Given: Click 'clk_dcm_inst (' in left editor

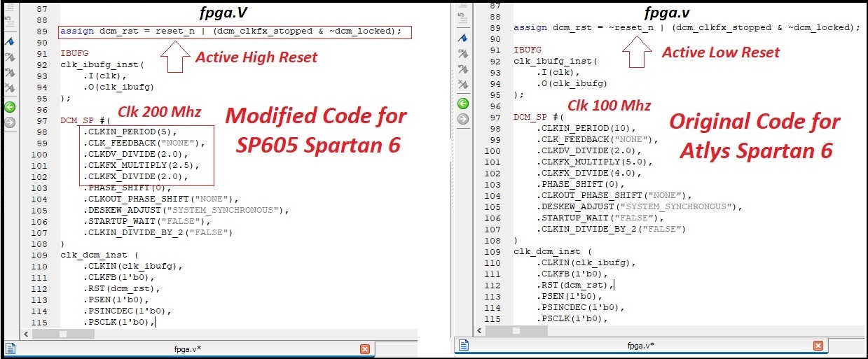Looking at the screenshot, I should pyautogui.click(x=99, y=255).
